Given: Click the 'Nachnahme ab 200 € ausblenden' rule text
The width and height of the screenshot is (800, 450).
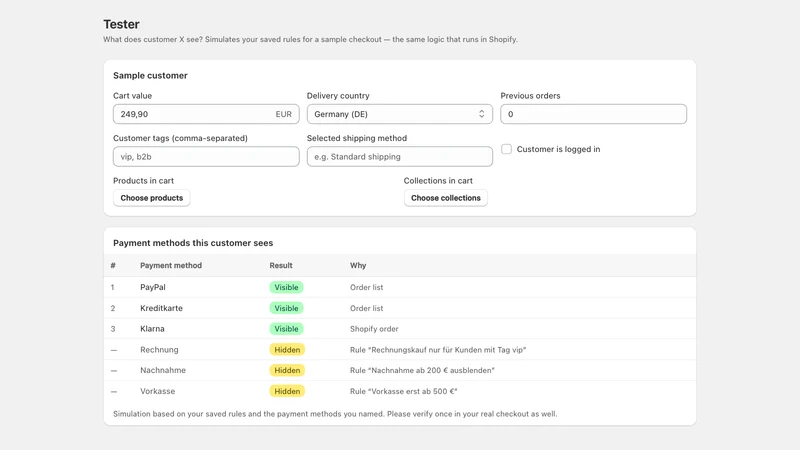Looking at the screenshot, I should click(x=422, y=370).
